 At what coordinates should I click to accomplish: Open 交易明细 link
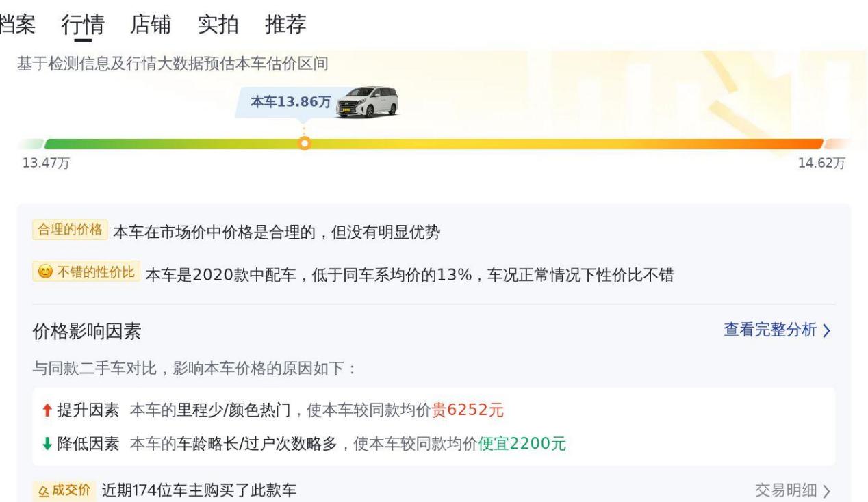click(786, 490)
